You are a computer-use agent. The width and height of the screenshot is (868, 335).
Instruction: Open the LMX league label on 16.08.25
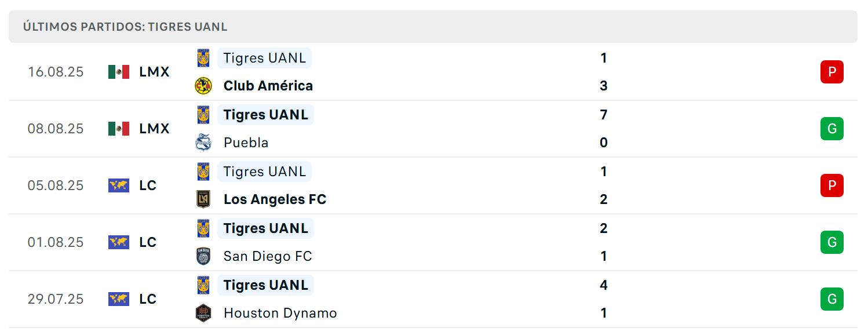tap(155, 72)
